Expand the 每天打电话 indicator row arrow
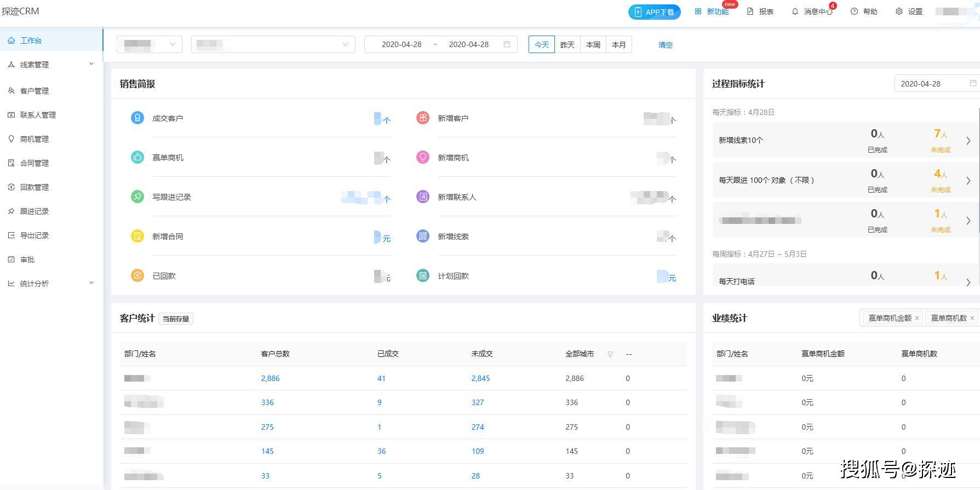Viewport: 980px width, 490px height. [968, 282]
